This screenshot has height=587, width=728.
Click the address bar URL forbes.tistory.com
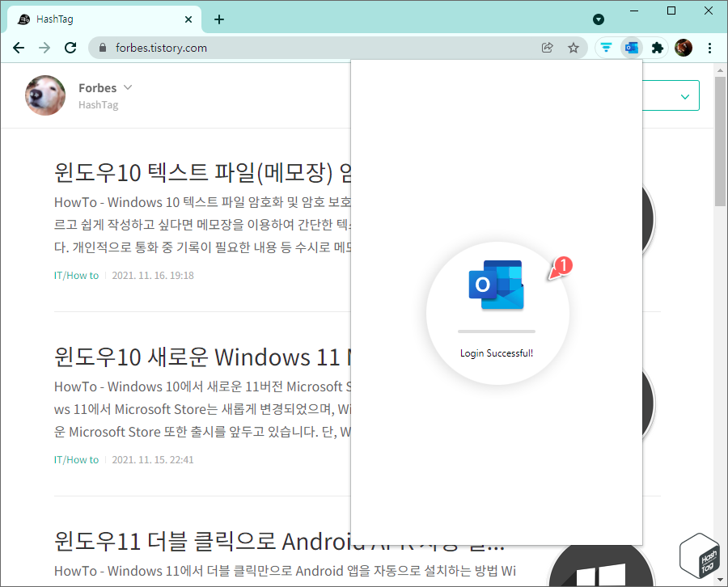[x=161, y=48]
